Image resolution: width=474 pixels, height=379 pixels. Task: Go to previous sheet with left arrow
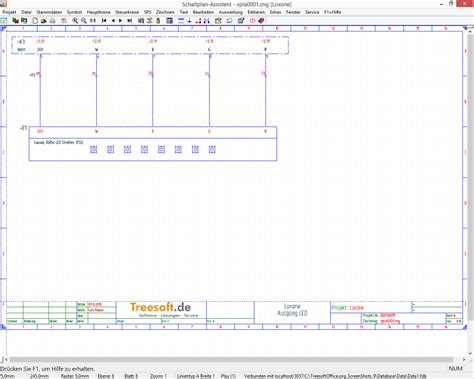pyautogui.click(x=113, y=21)
